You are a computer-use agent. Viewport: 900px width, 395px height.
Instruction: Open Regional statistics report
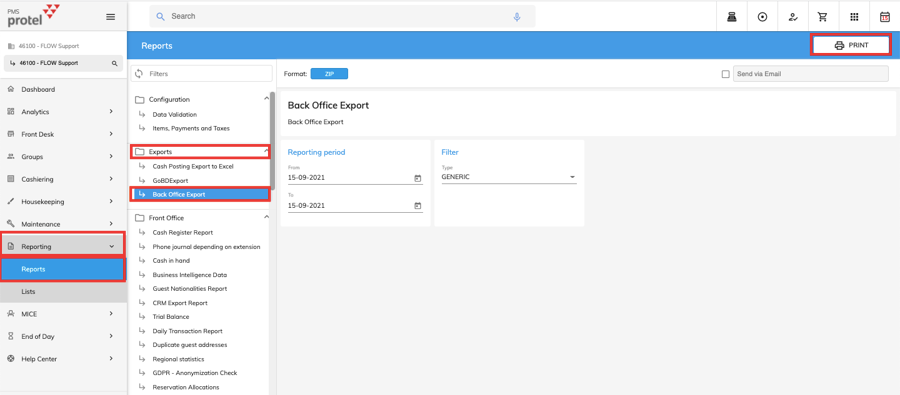(x=178, y=359)
